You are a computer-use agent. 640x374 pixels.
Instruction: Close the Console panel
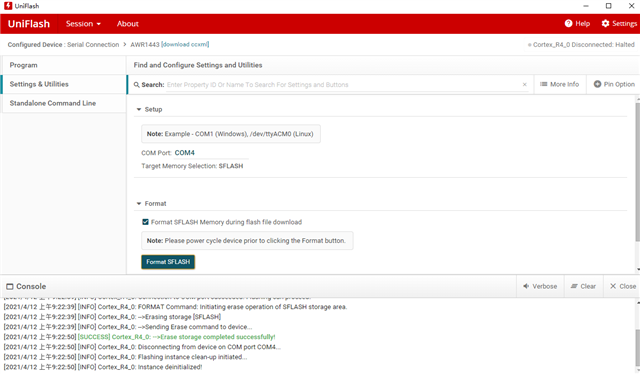(622, 286)
